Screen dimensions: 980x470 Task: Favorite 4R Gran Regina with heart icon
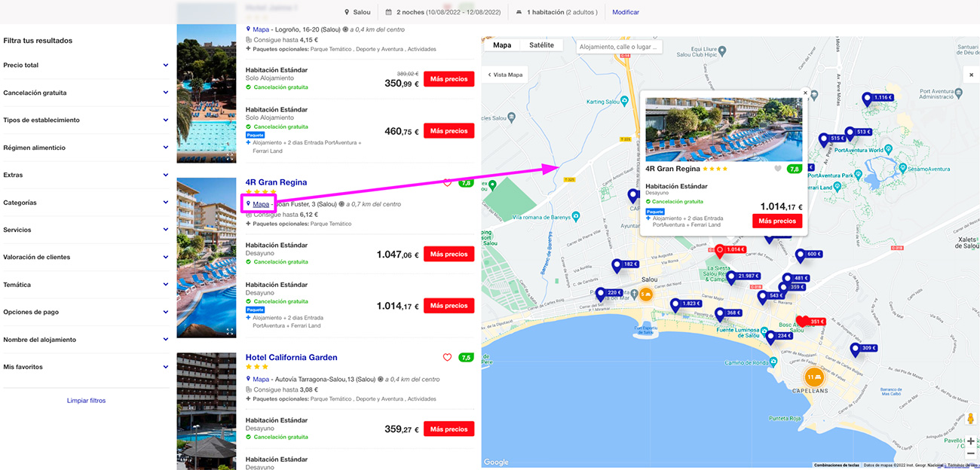coord(447,183)
